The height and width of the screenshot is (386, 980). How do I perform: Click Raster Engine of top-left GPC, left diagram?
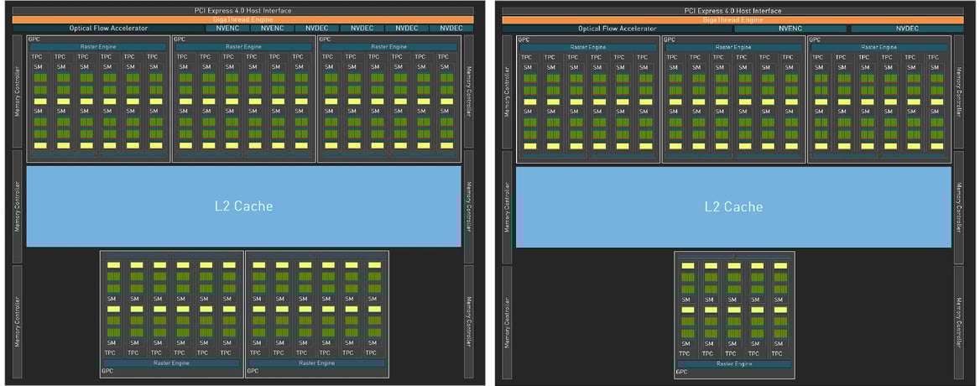pyautogui.click(x=98, y=47)
